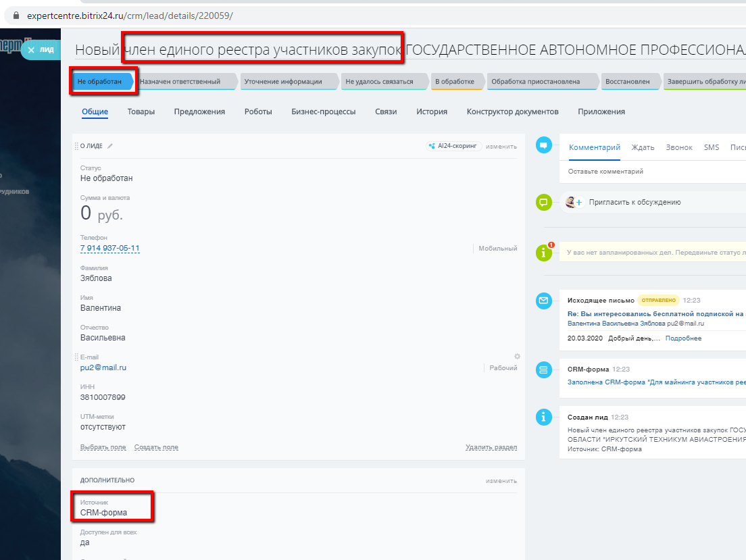Select stage Завершить обработку

[704, 81]
